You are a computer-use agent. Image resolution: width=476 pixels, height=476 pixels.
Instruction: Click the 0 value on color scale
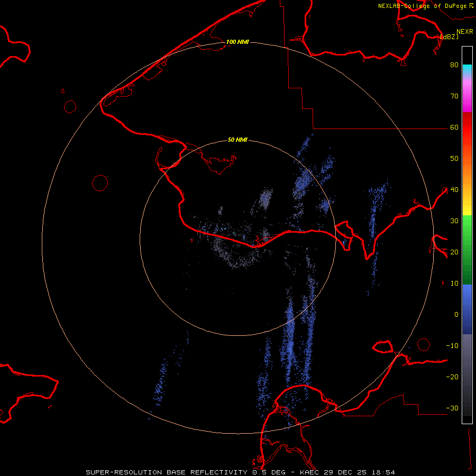(x=456, y=315)
